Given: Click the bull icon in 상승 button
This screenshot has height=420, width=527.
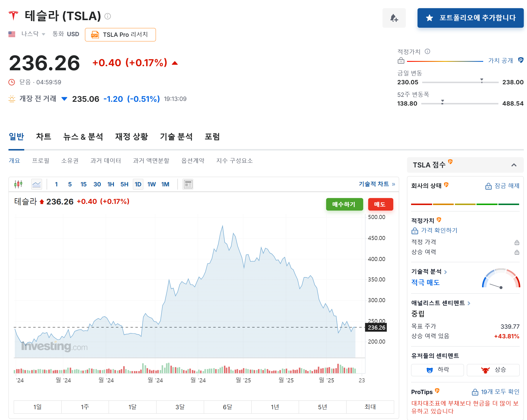Looking at the screenshot, I should click(x=485, y=370).
